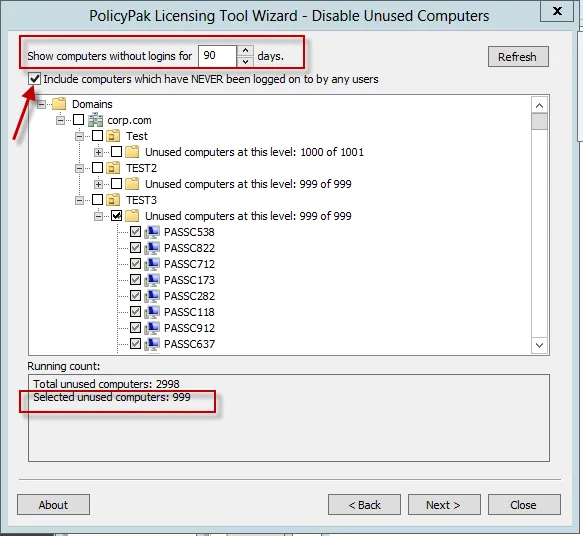Click Next to continue the wizard
The height and width of the screenshot is (536, 583).
[444, 505]
